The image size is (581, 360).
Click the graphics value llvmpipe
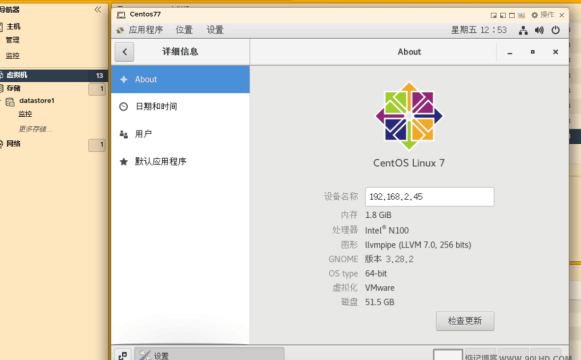[x=418, y=245]
